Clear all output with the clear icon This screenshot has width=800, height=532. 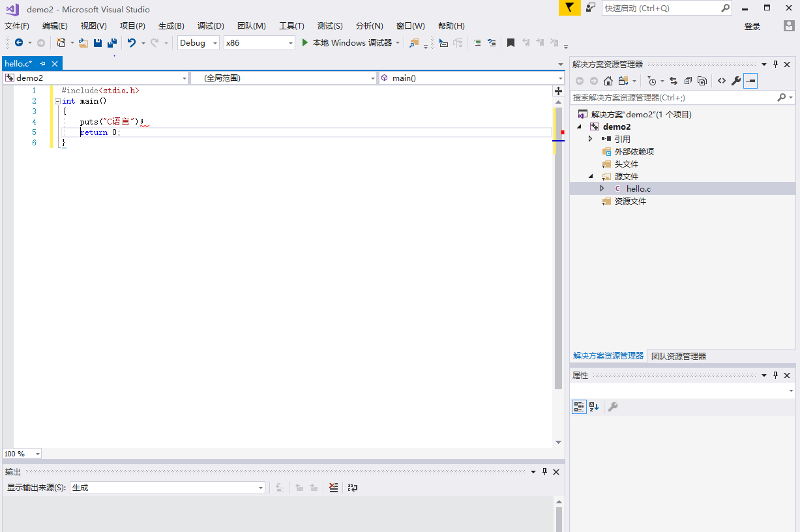point(333,488)
